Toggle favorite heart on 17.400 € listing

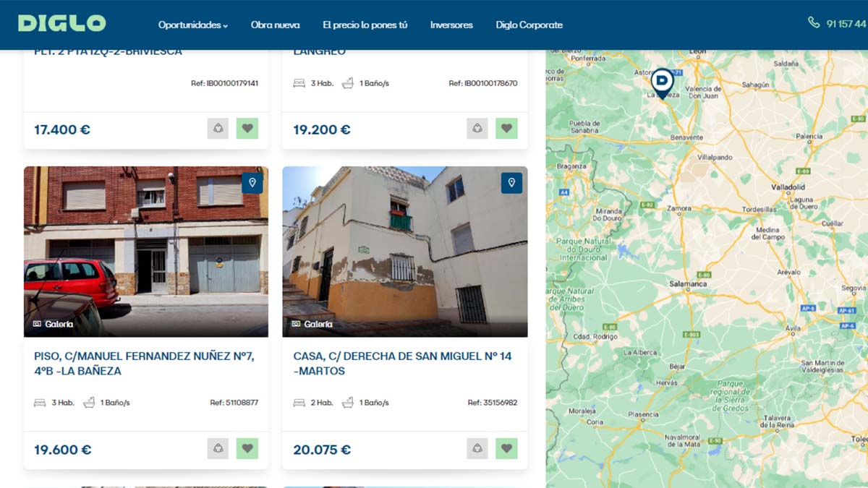pyautogui.click(x=247, y=129)
